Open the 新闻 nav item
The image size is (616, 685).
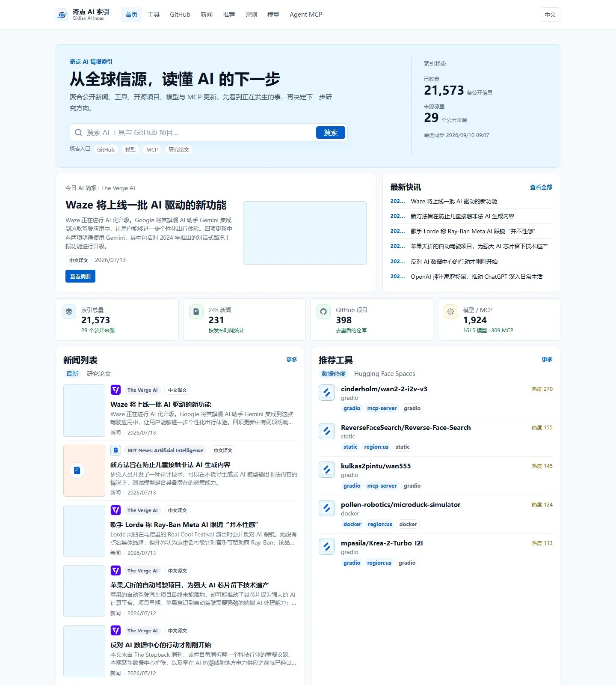[207, 15]
